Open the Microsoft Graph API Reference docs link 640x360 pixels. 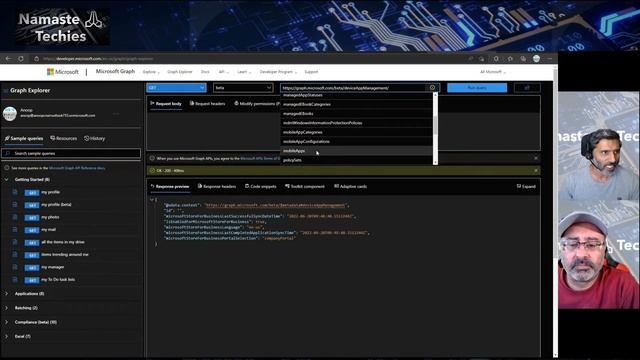click(77, 168)
